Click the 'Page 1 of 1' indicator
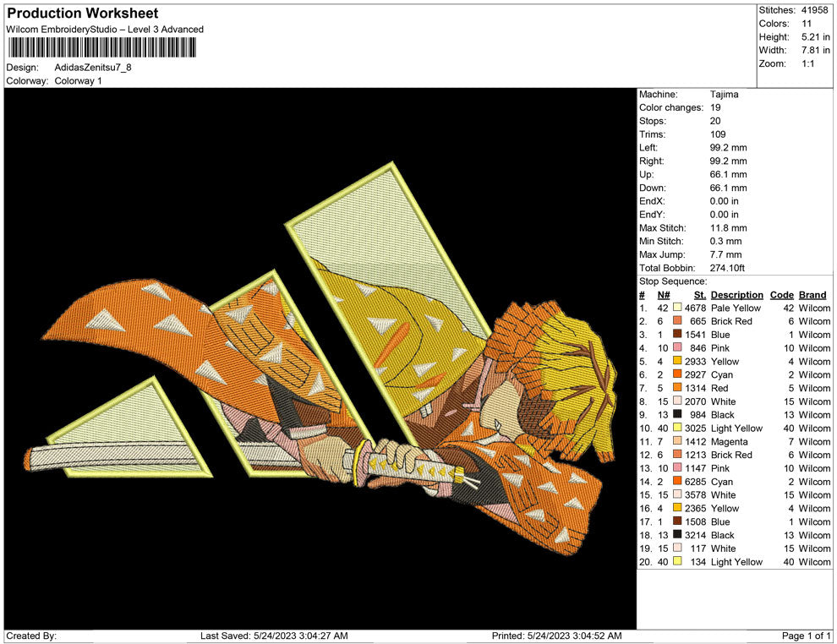837x644 pixels. coord(806,636)
